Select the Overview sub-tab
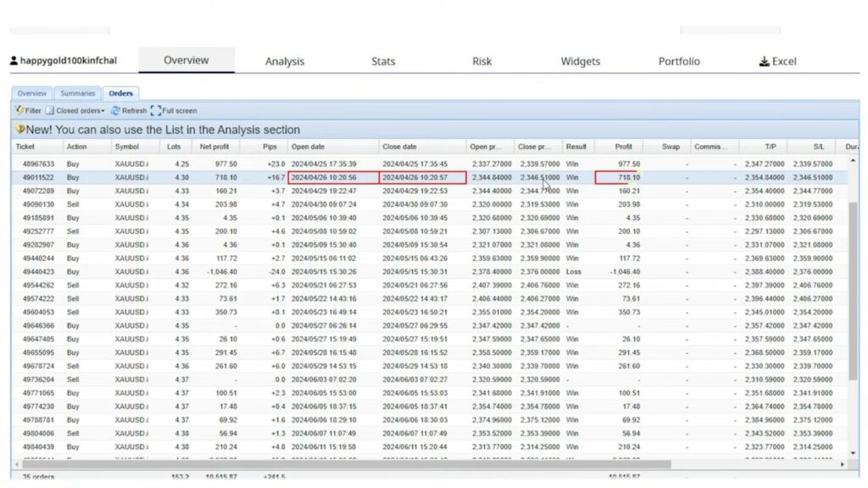Image resolution: width=868 pixels, height=488 pixels. pos(31,93)
